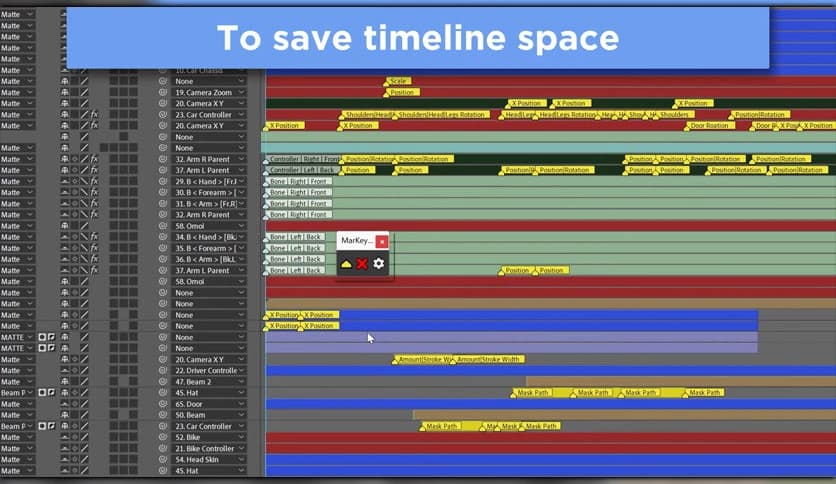Click the pick whip beside 22. Driver Controller

(x=163, y=370)
